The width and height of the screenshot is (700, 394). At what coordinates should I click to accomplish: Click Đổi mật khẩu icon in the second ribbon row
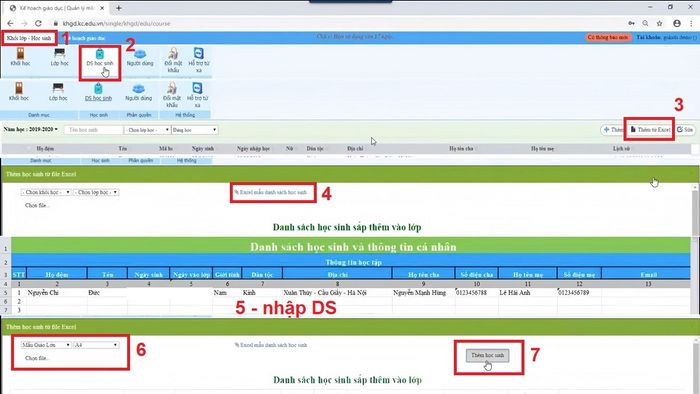pyautogui.click(x=172, y=95)
